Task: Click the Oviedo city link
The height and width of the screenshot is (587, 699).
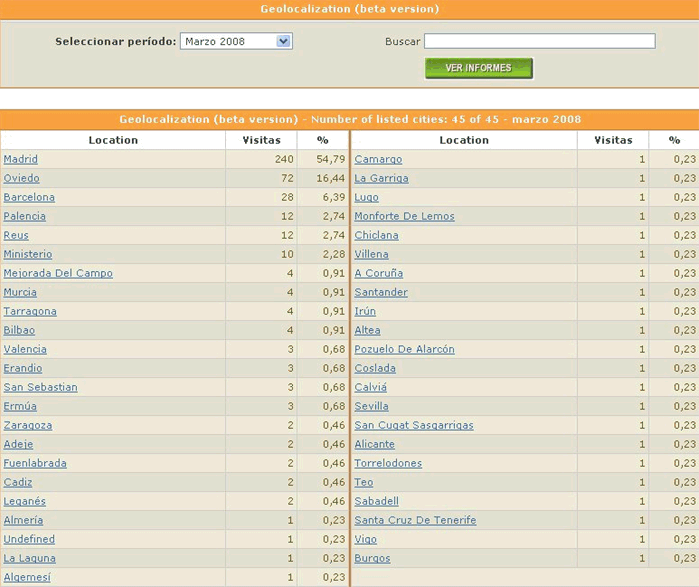Action: coord(21,178)
